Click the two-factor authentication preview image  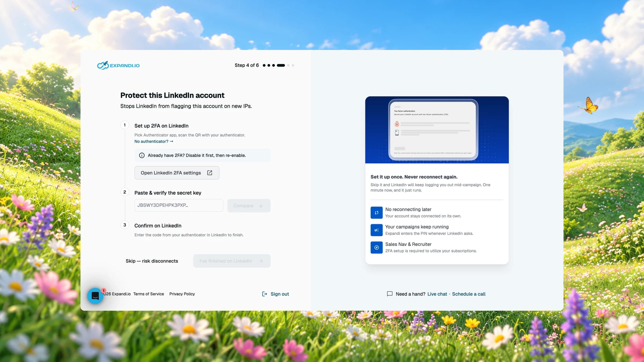(437, 130)
